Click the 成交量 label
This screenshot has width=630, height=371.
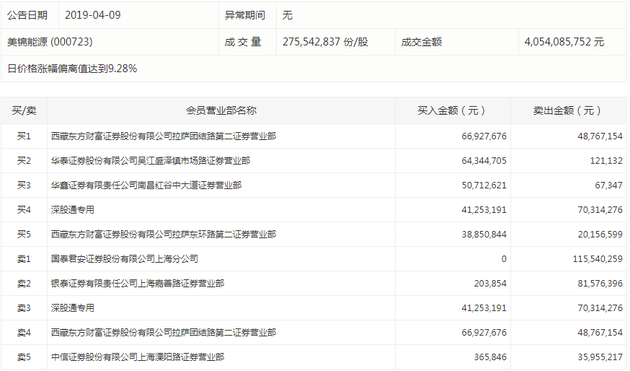243,42
